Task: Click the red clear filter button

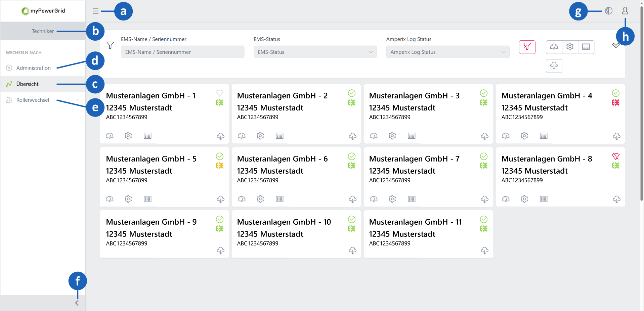Action: [x=527, y=47]
